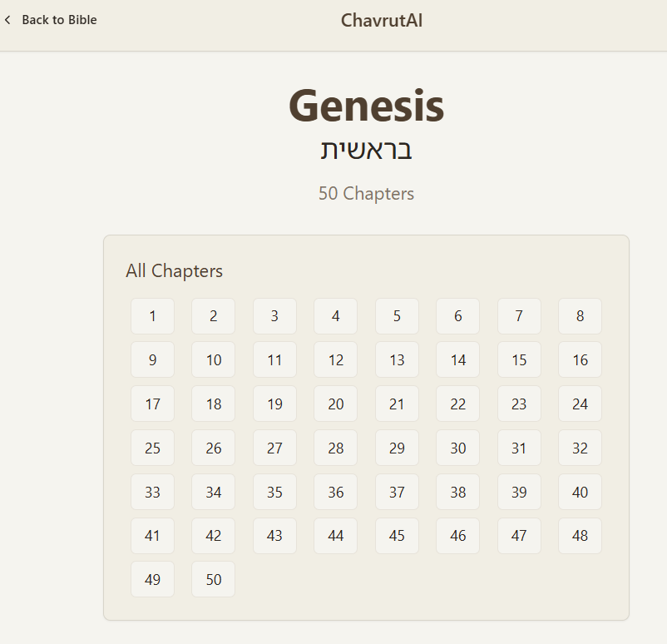Viewport: 667px width, 644px height.
Task: Go to chapter 17
Action: pos(152,404)
